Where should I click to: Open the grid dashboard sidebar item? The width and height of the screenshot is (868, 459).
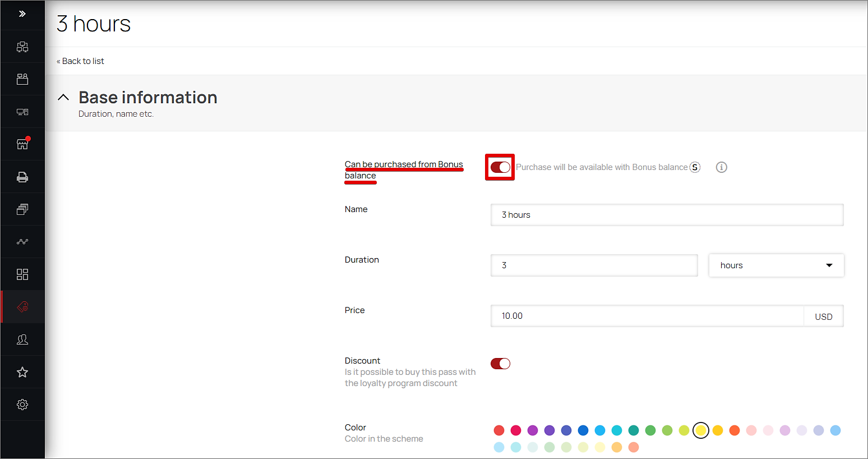(22, 274)
